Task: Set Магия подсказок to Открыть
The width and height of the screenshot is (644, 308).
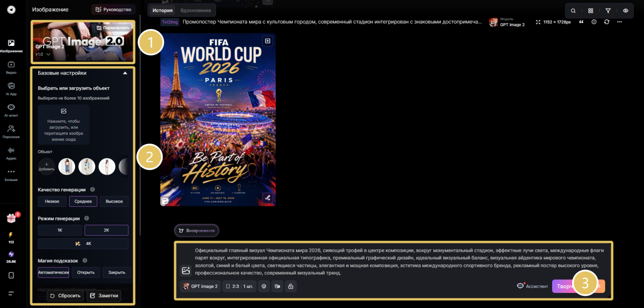Action: point(86,272)
